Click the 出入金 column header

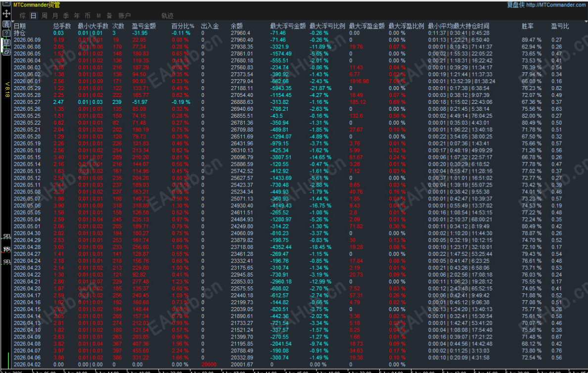tap(210, 26)
